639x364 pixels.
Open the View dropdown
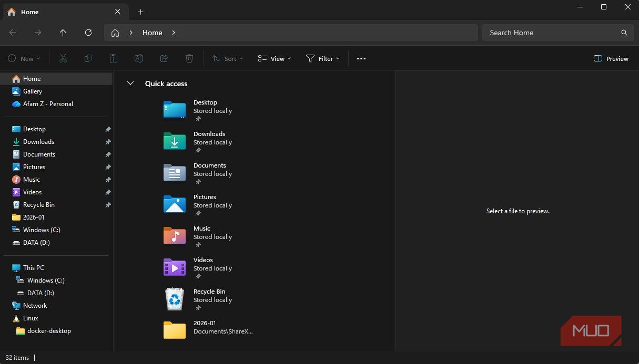tap(275, 59)
